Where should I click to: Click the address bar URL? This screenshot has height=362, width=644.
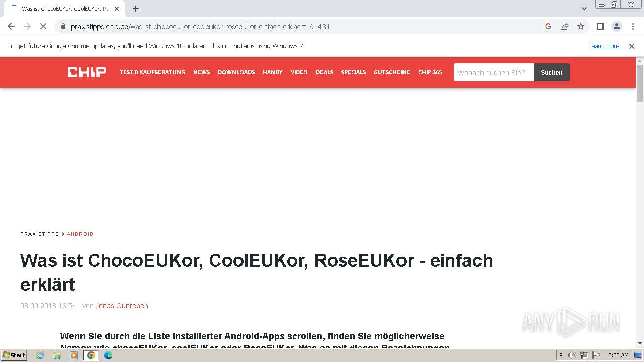200,26
